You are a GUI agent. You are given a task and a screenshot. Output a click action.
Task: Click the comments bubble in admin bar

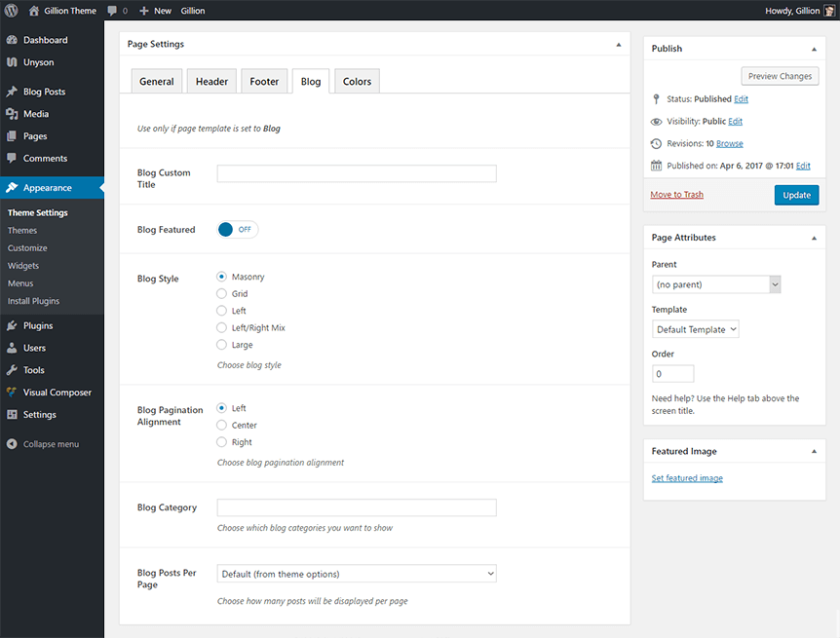(113, 11)
